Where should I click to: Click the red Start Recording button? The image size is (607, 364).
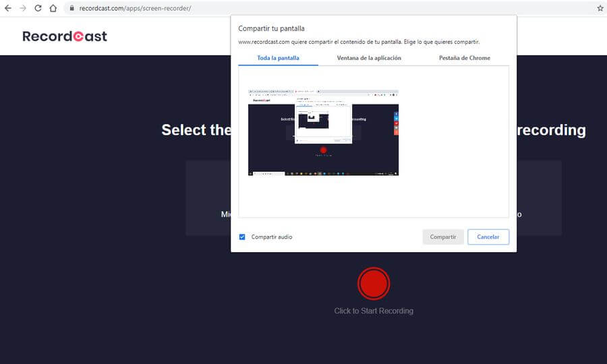[x=374, y=284]
